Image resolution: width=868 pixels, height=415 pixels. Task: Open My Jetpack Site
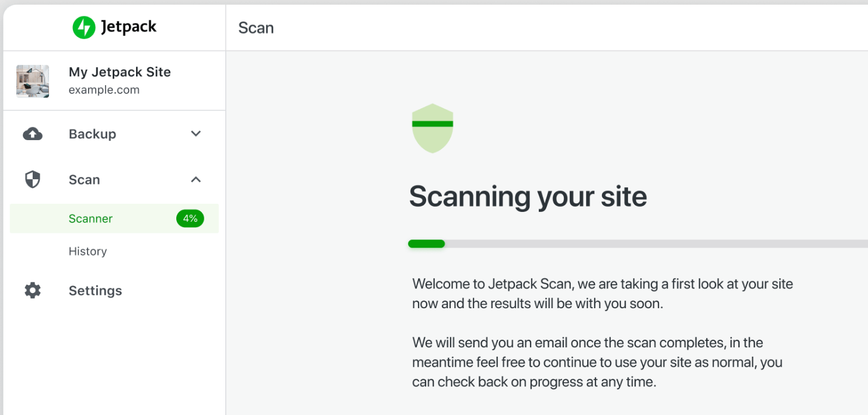pyautogui.click(x=120, y=72)
